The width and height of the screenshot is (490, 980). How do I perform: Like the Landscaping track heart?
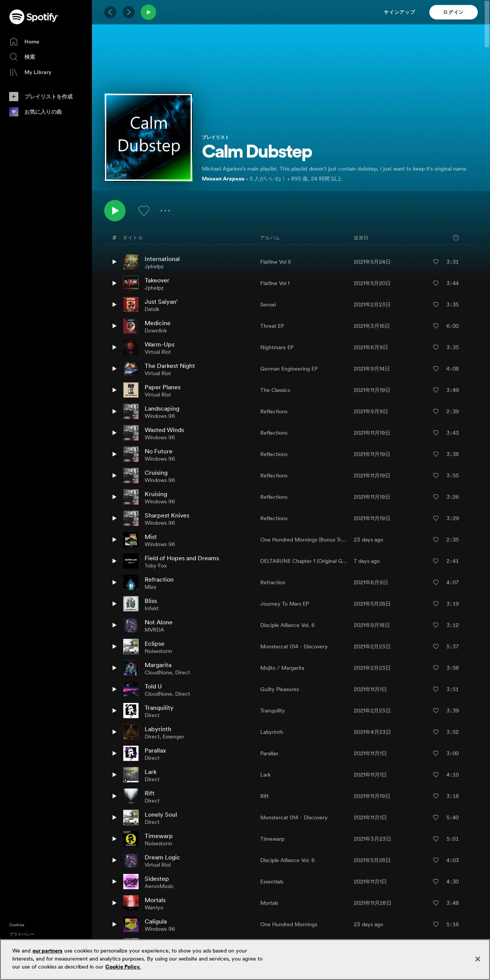pyautogui.click(x=436, y=411)
